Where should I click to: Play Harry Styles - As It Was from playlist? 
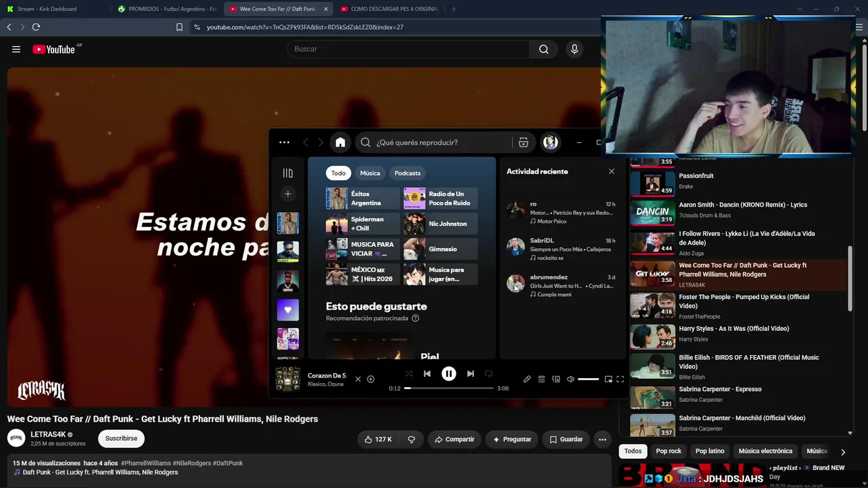738,335
